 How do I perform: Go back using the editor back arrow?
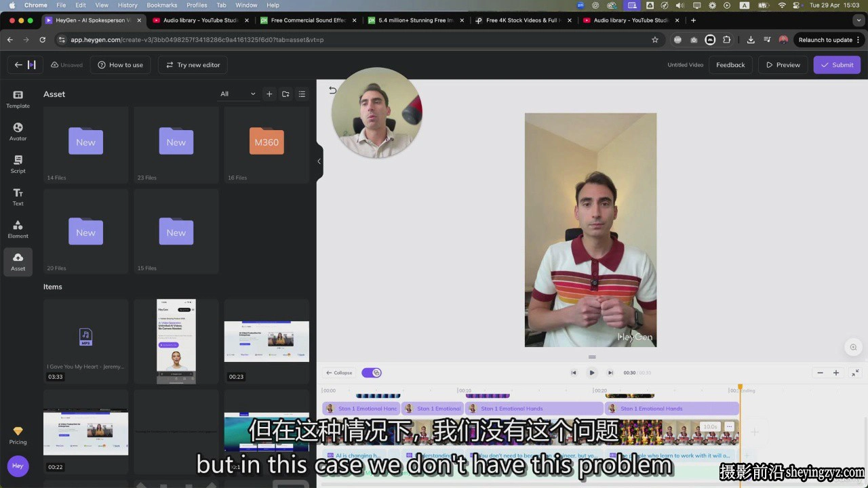(x=18, y=65)
